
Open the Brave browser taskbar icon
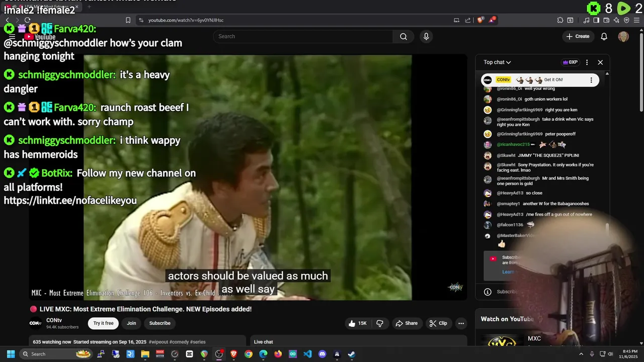pos(233,354)
